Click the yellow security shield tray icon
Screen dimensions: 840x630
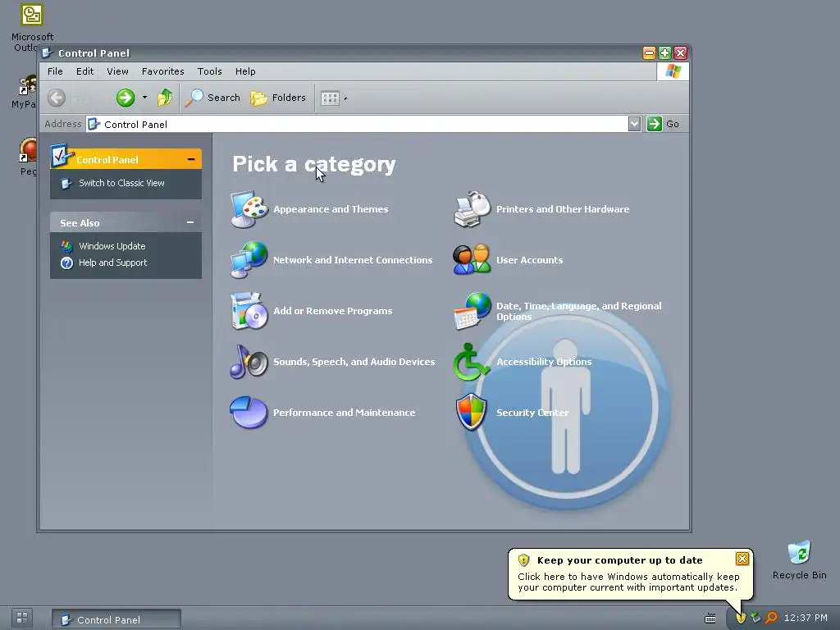click(741, 619)
